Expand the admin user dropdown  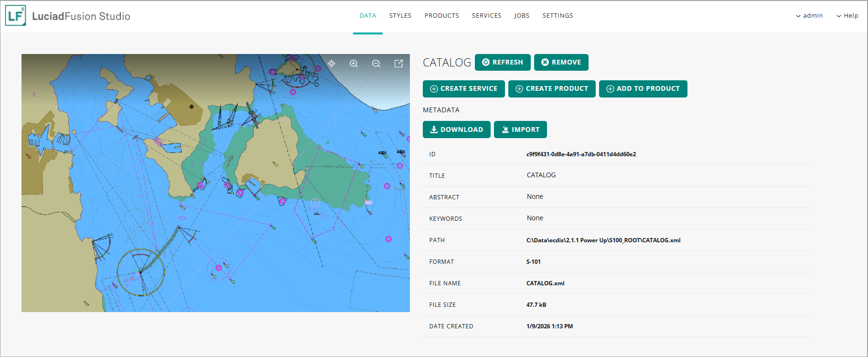pyautogui.click(x=809, y=16)
